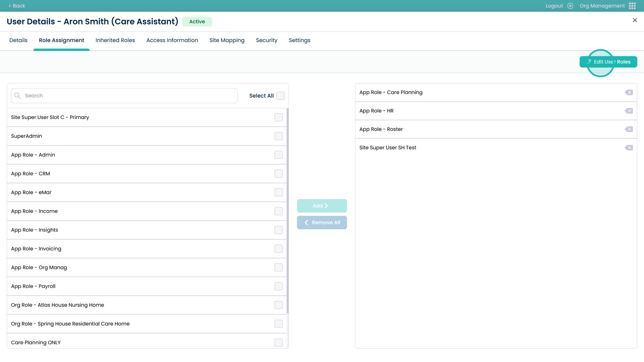Click the search magnifier icon
Viewport: 644px width, 362px height.
point(17,96)
